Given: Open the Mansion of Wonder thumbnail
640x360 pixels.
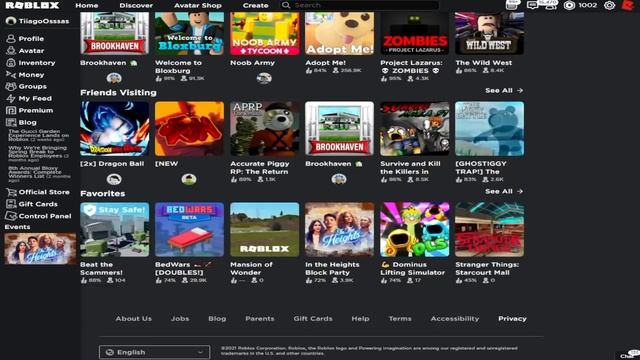Looking at the screenshot, I should pos(264,229).
